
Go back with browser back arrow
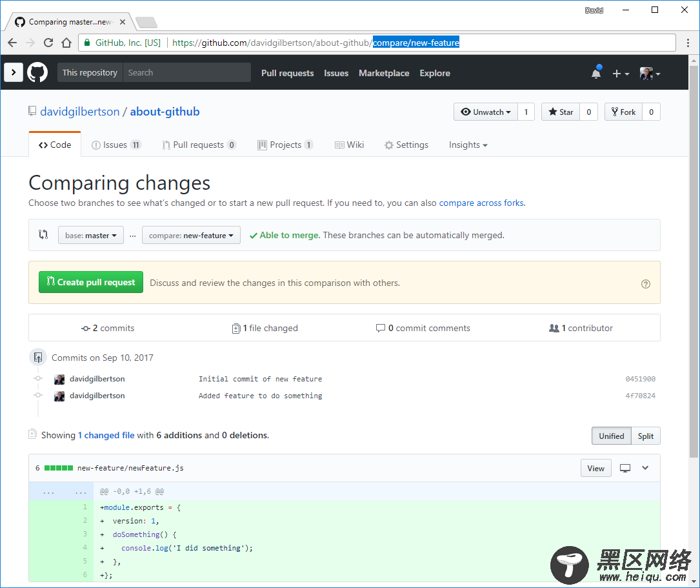coord(12,43)
